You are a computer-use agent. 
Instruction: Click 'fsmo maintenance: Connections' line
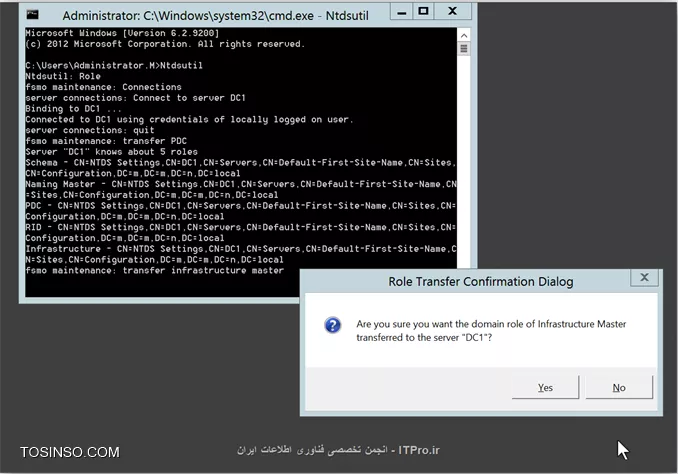[103, 87]
